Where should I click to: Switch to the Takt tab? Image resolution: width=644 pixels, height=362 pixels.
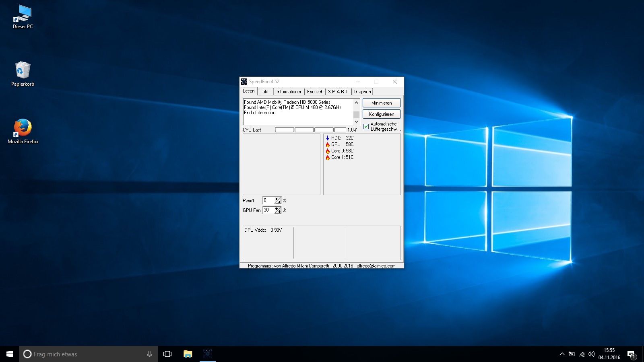coord(264,92)
